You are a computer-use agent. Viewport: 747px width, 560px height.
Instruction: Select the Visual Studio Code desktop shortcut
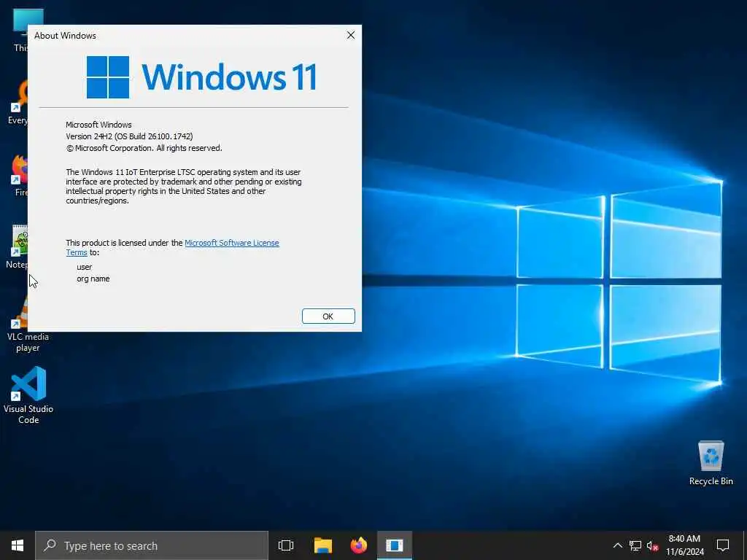coord(28,394)
